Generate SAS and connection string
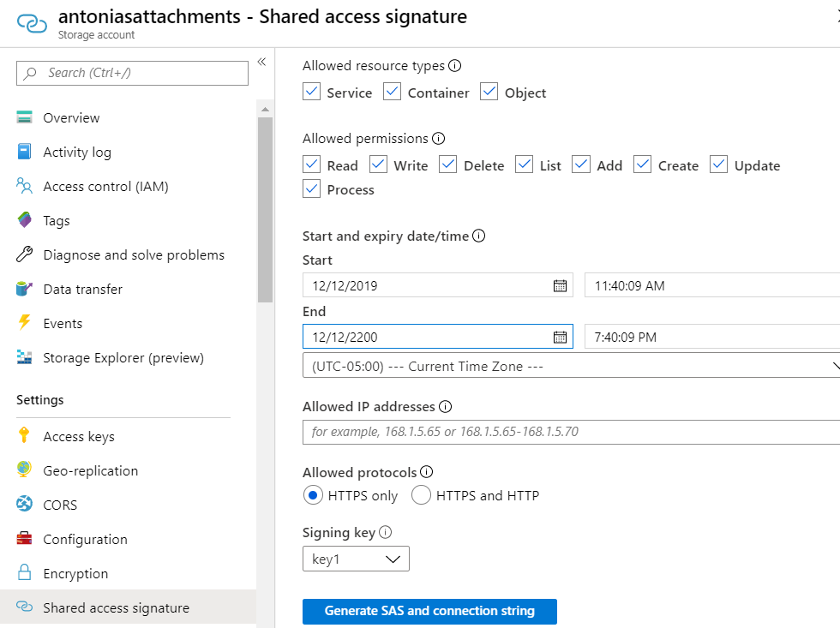 tap(429, 611)
